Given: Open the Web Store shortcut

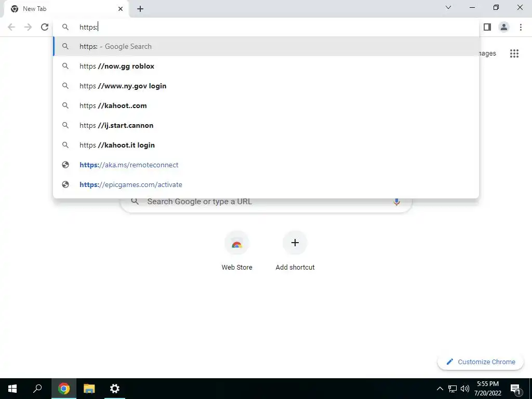Looking at the screenshot, I should [x=237, y=251].
